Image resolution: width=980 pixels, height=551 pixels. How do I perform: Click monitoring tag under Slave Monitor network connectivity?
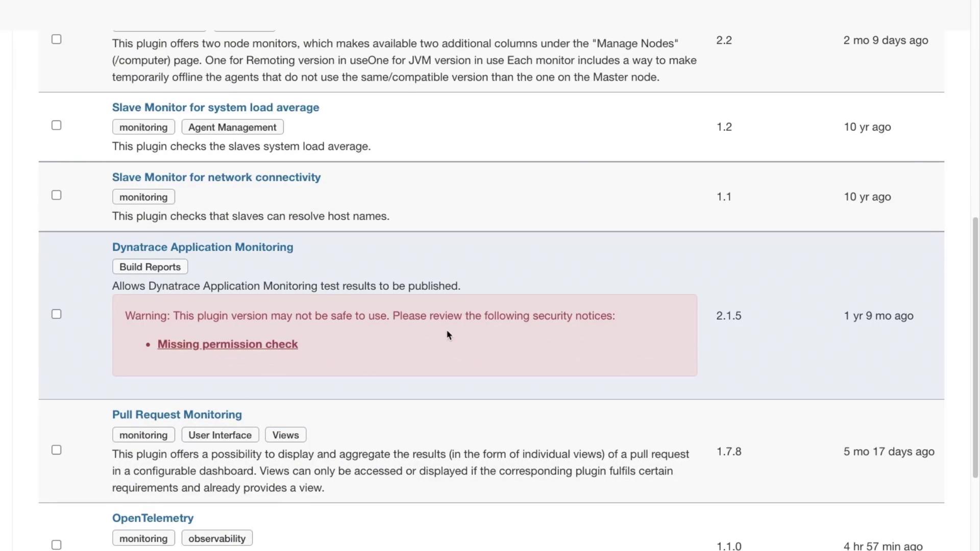[143, 197]
